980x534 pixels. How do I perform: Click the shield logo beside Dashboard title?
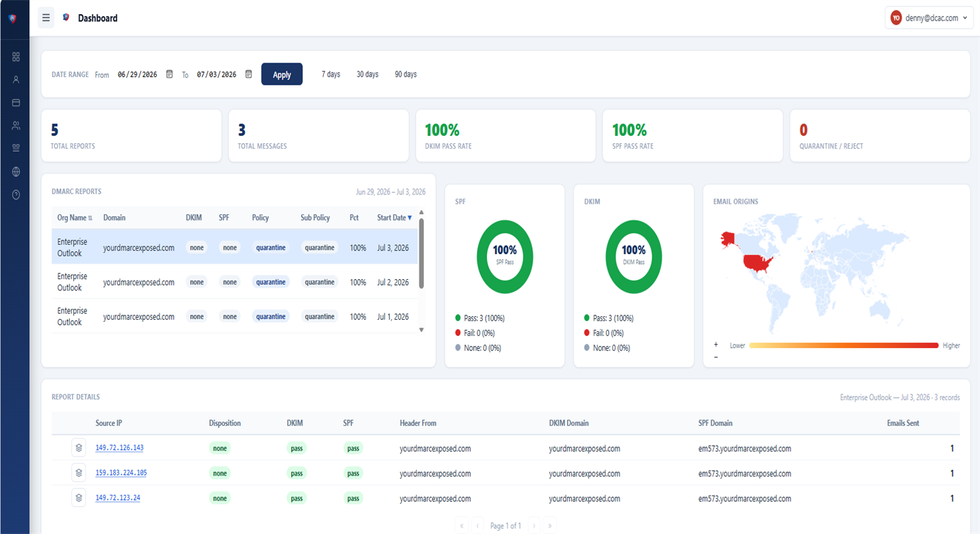click(66, 18)
